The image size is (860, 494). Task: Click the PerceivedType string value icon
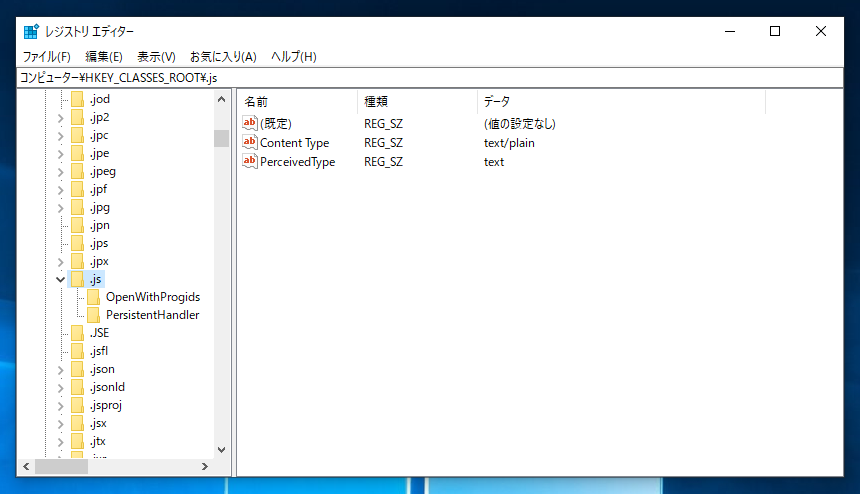coord(250,161)
